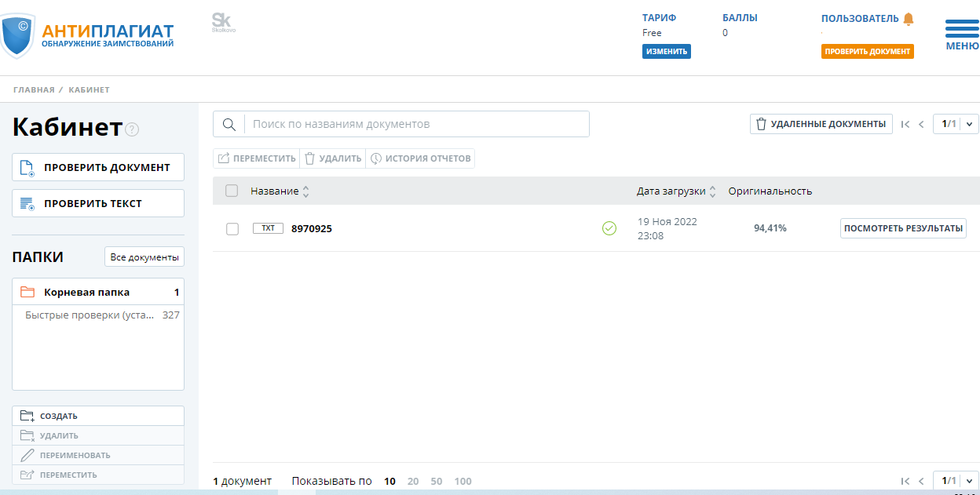Click the notification bell icon

[909, 19]
